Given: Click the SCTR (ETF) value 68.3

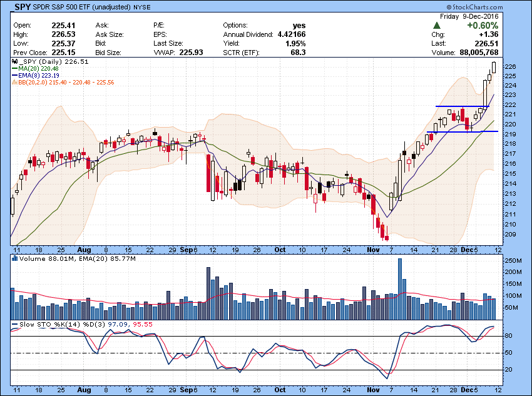Looking at the screenshot, I should pyautogui.click(x=298, y=53).
